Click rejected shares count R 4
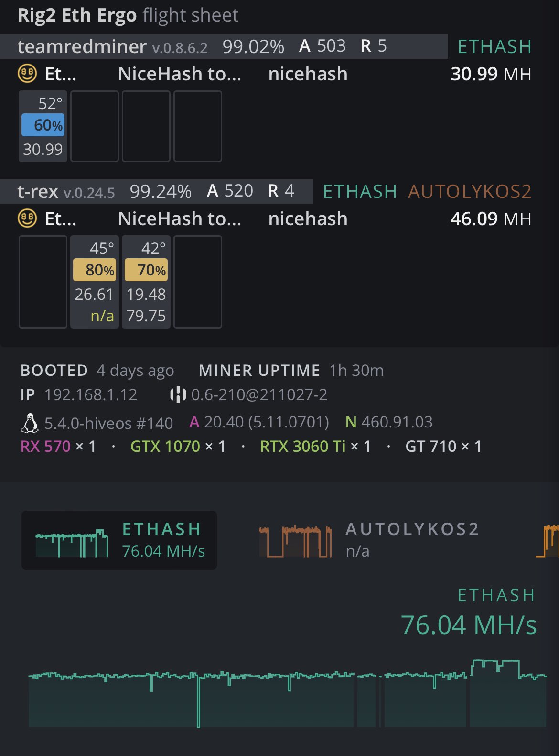This screenshot has width=559, height=756. pos(281,191)
